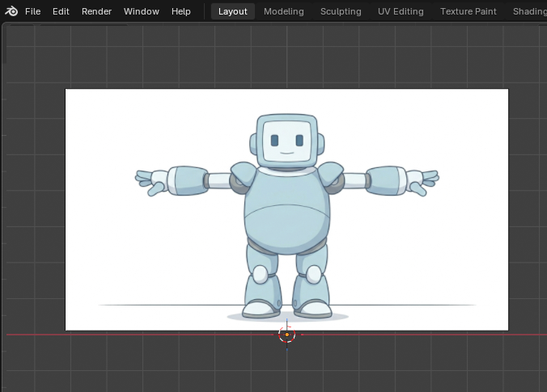This screenshot has width=547, height=392.
Task: Click the robot's square head in the reference image
Action: click(x=287, y=141)
